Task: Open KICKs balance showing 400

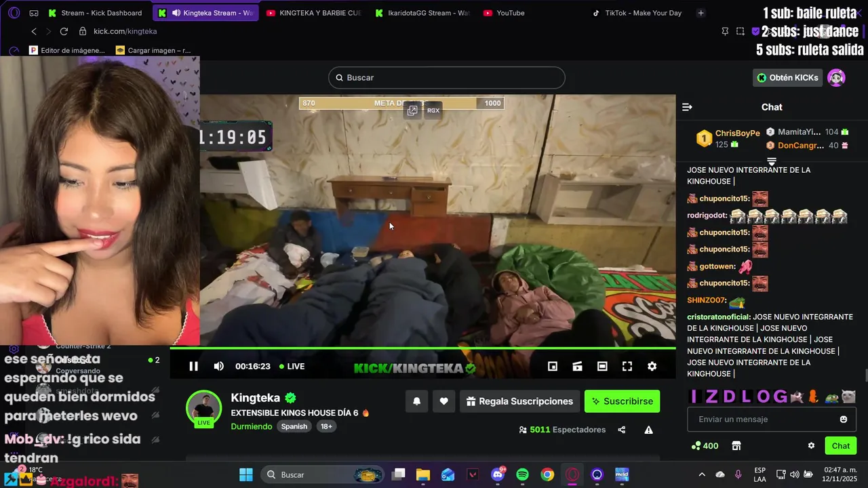Action: pyautogui.click(x=705, y=445)
